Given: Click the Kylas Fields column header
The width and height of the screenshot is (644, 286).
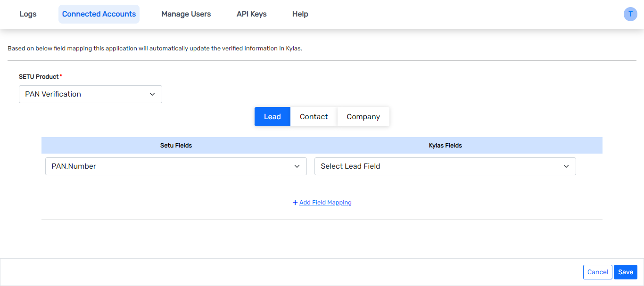Looking at the screenshot, I should [x=446, y=146].
